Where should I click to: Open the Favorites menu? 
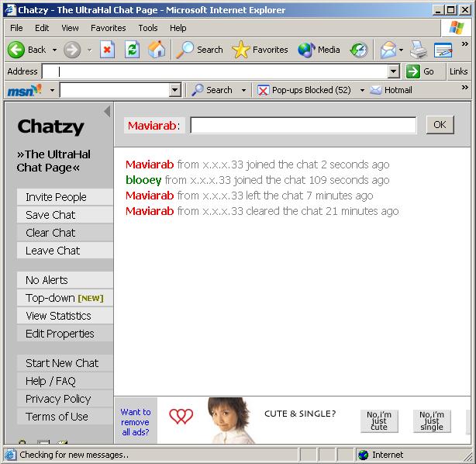109,28
